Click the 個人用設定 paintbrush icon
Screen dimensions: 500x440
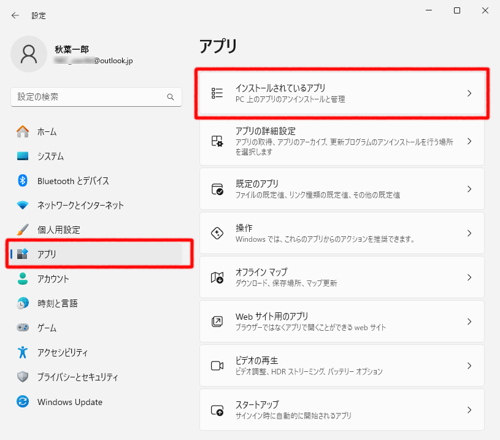pyautogui.click(x=23, y=229)
